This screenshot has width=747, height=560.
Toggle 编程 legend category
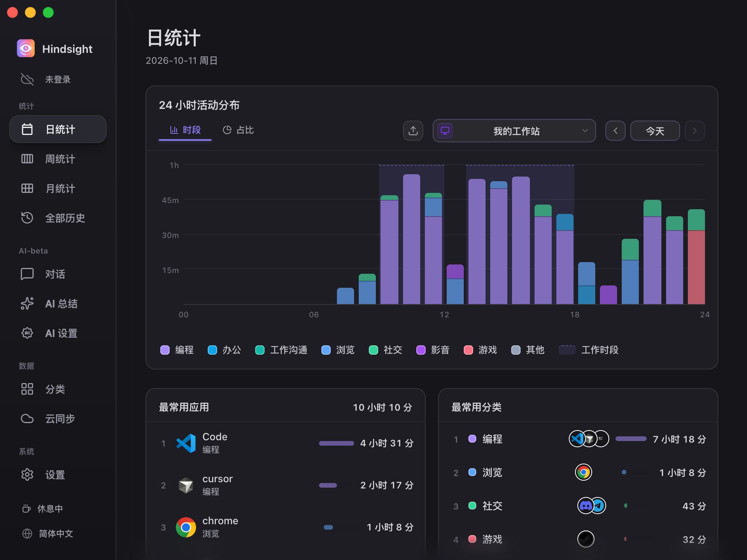coord(177,350)
